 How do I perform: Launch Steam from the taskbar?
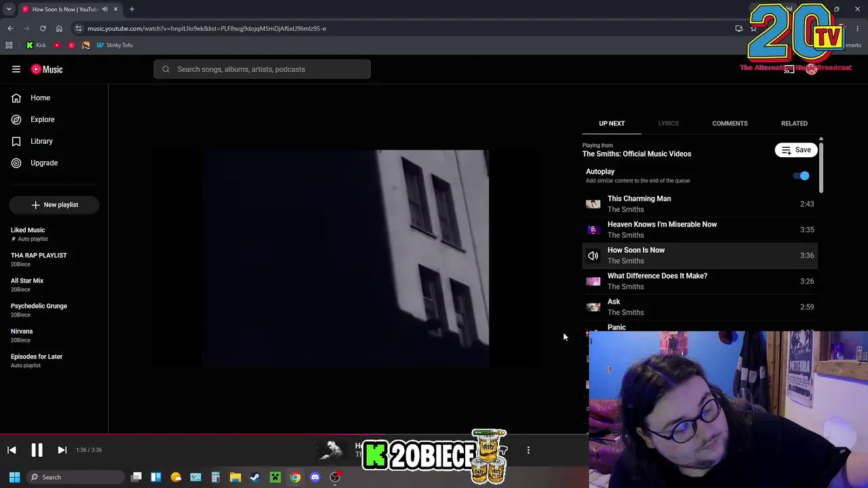tap(255, 477)
